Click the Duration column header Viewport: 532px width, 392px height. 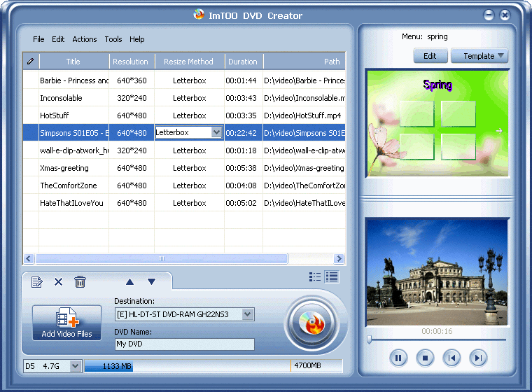pos(244,62)
